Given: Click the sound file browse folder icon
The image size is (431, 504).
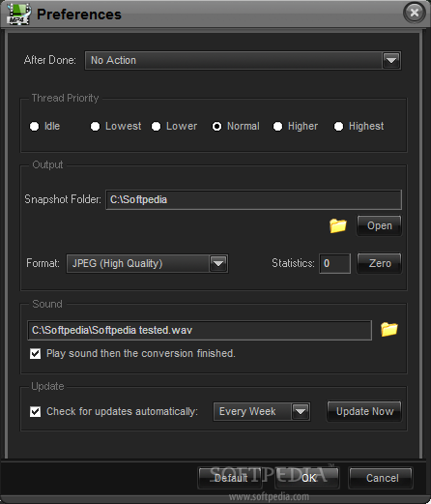Looking at the screenshot, I should 389,330.
